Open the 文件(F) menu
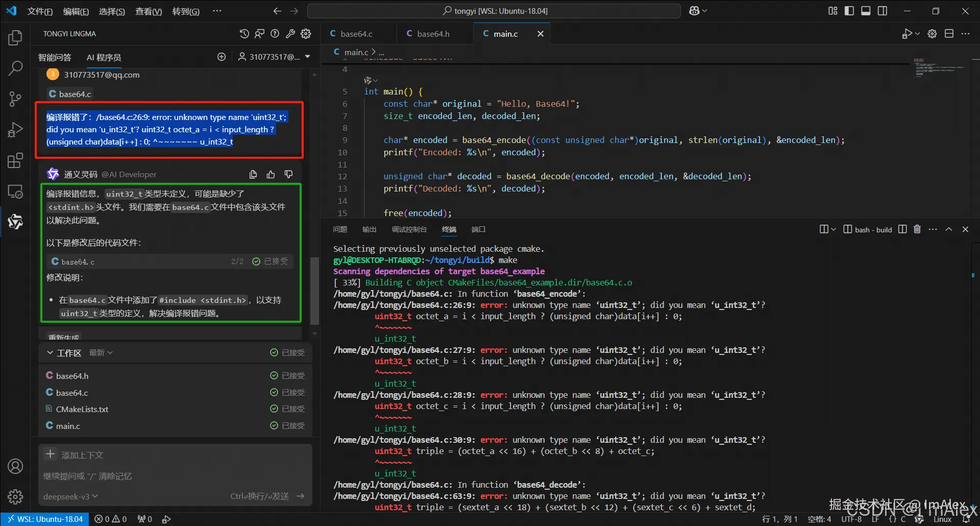Image resolution: width=980 pixels, height=526 pixels. [x=40, y=11]
